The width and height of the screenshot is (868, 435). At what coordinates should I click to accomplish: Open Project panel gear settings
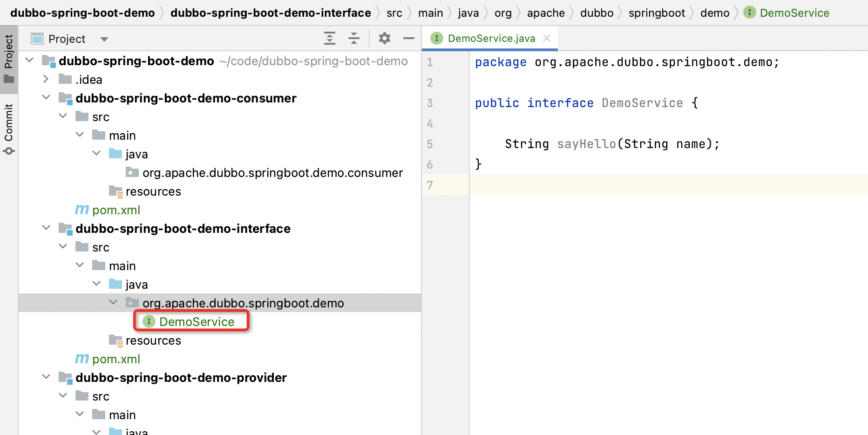click(x=384, y=39)
